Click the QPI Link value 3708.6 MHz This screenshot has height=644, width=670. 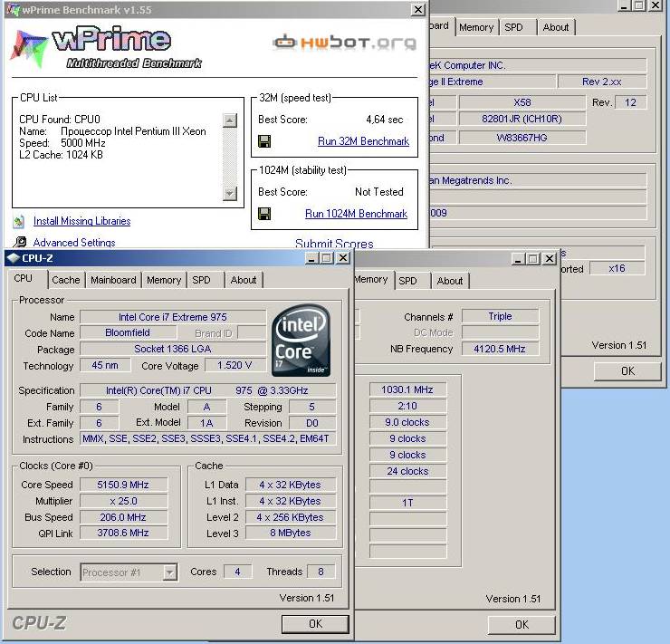pyautogui.click(x=123, y=533)
